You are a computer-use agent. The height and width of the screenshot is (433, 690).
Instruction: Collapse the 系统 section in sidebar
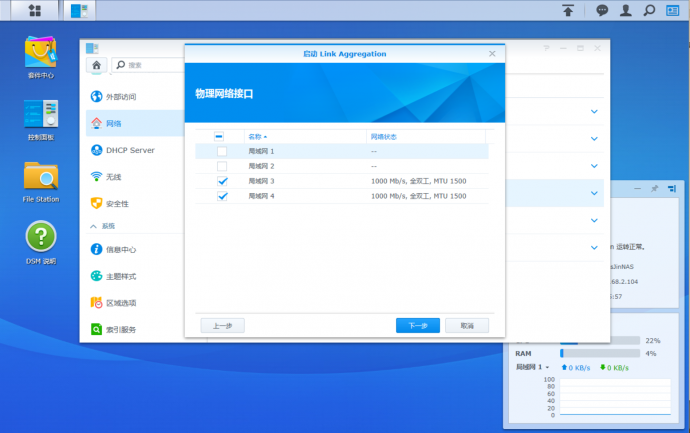tap(94, 226)
